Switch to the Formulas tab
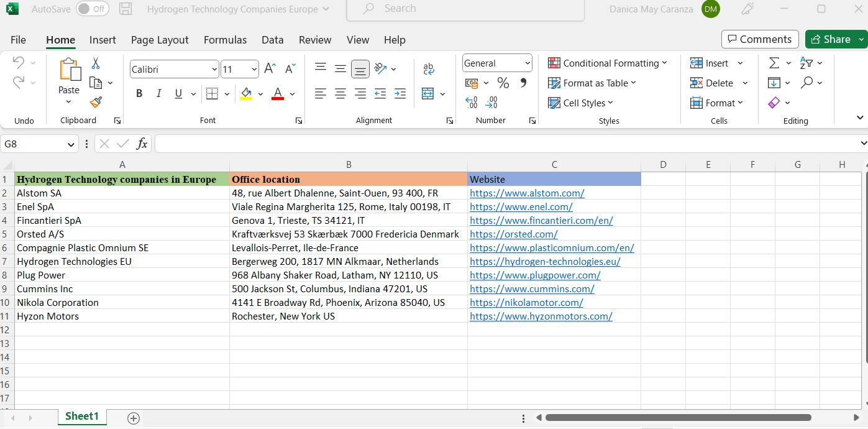Image resolution: width=868 pixels, height=429 pixels. coord(225,40)
